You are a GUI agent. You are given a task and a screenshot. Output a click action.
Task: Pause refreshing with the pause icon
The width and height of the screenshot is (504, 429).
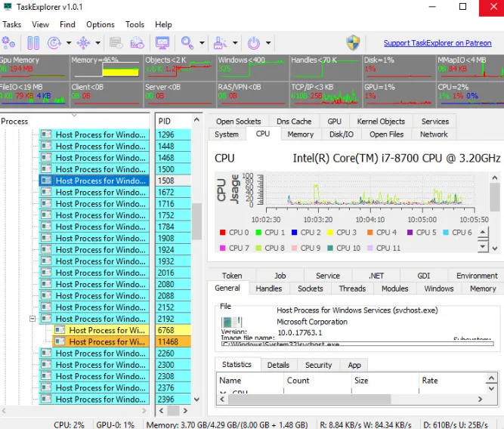click(33, 43)
